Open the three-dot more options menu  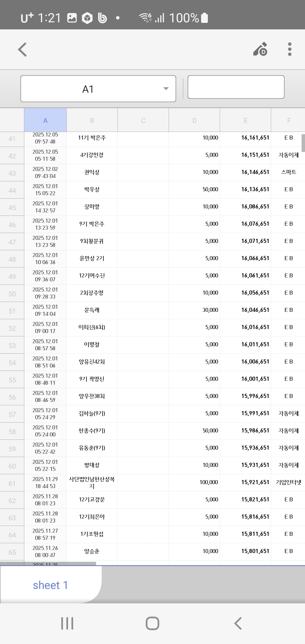[289, 49]
